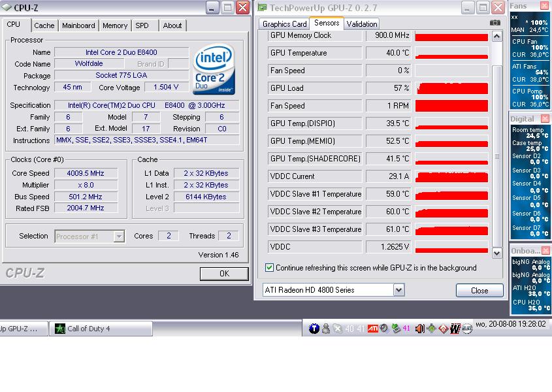Screen dimensions: 552x392
Task: Open the ATI Radeon HD 4800 dropdown
Action: pyautogui.click(x=398, y=290)
